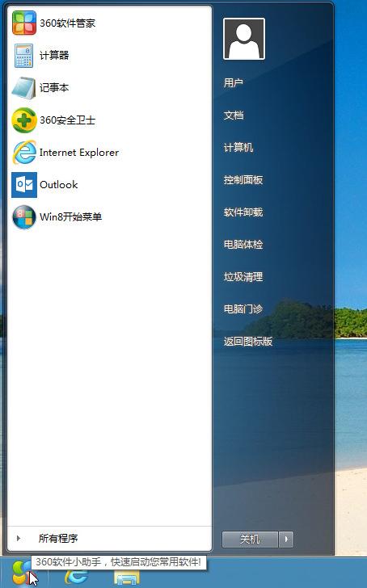Click 返回图标版 to switch view
The image size is (367, 588).
coord(248,341)
